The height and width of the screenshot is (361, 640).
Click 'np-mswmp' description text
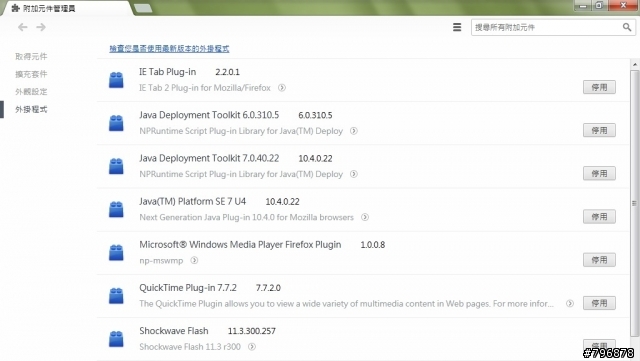161,261
